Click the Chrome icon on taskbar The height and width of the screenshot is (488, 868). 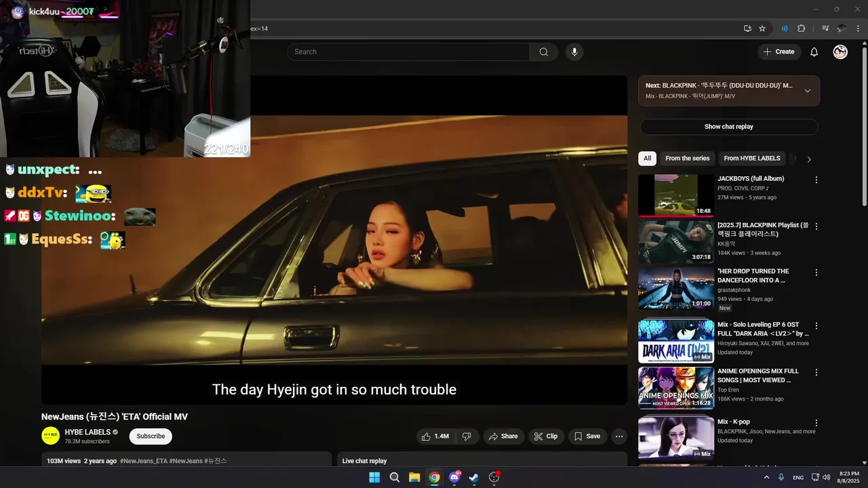434,477
